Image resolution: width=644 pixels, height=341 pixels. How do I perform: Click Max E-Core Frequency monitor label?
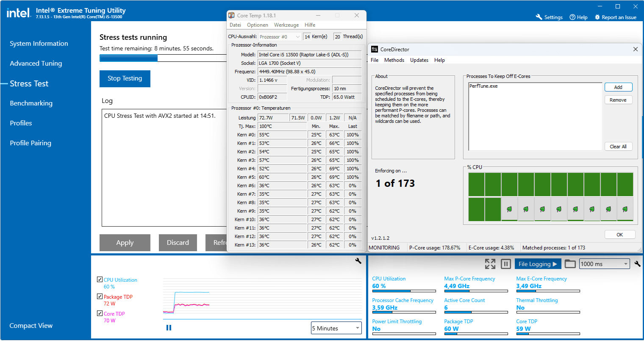point(541,279)
